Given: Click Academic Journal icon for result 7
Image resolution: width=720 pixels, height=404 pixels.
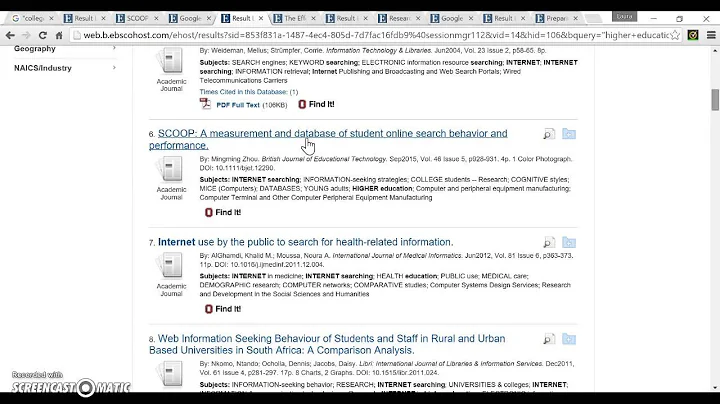Looking at the screenshot, I should [171, 265].
